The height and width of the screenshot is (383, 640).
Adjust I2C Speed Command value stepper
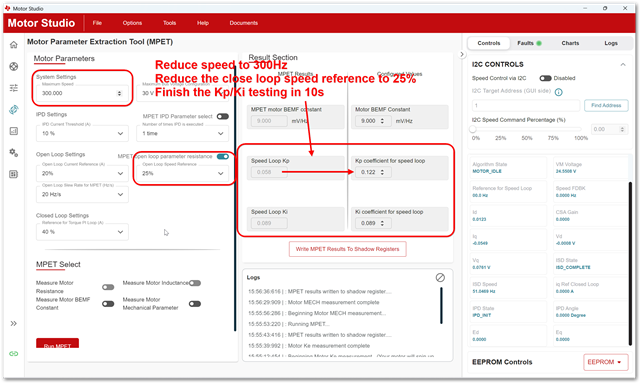622,129
